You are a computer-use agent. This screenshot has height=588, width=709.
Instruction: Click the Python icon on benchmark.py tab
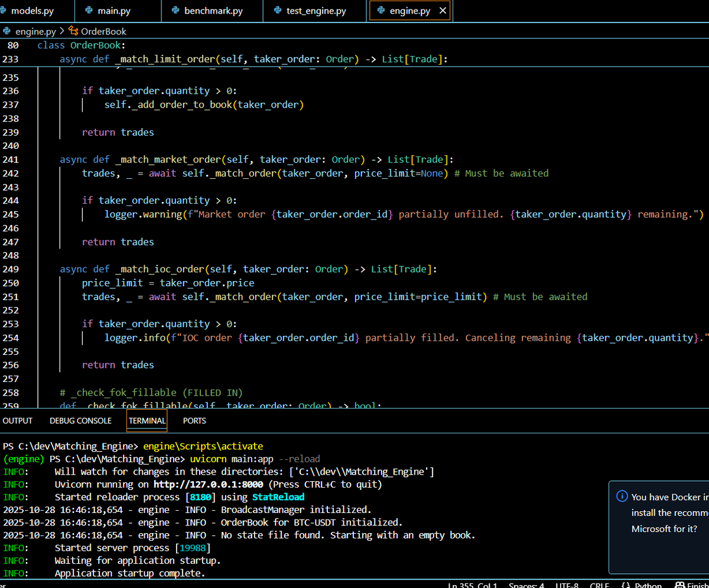point(175,11)
